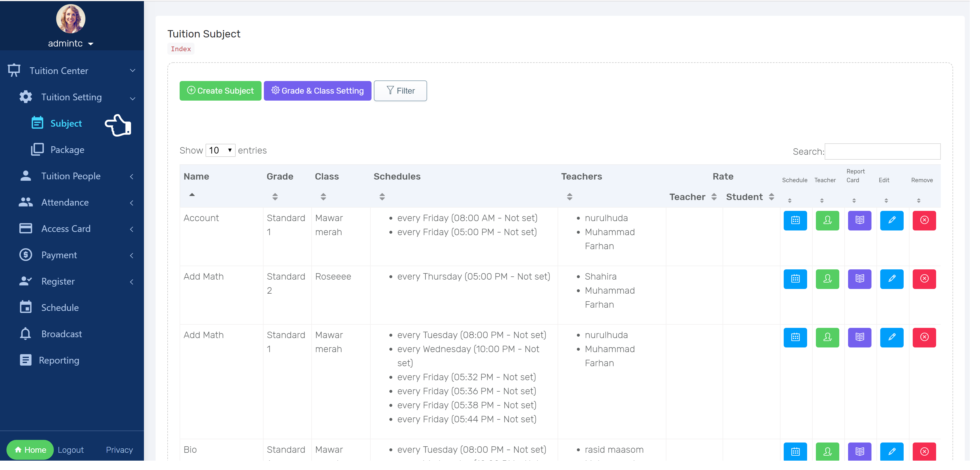The image size is (980, 470).
Task: Sort table by Name column
Action: point(221,185)
